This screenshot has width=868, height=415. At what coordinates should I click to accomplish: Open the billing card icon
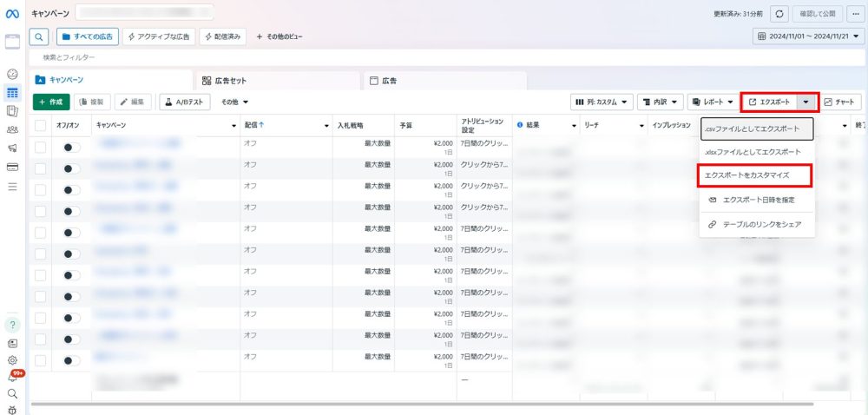click(12, 167)
